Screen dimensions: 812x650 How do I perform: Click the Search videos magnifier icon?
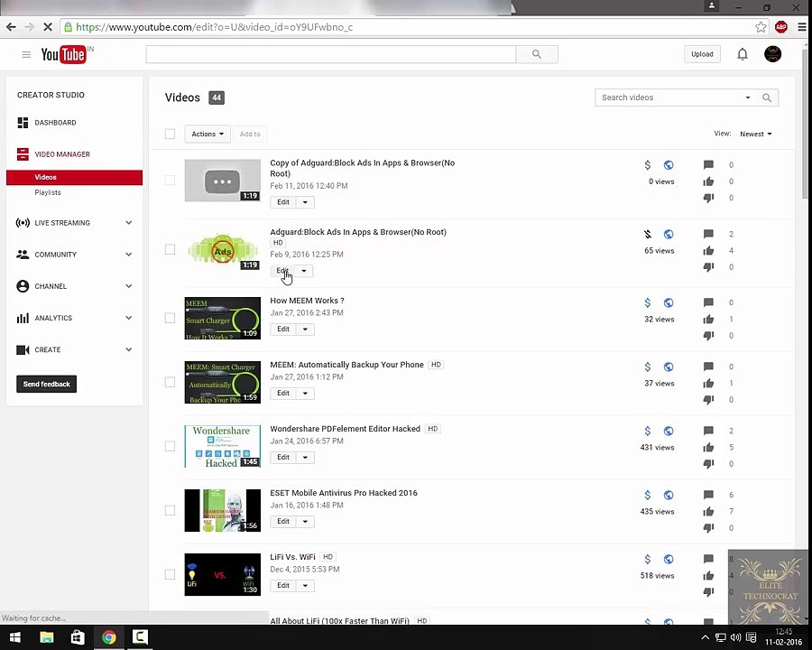tap(767, 97)
